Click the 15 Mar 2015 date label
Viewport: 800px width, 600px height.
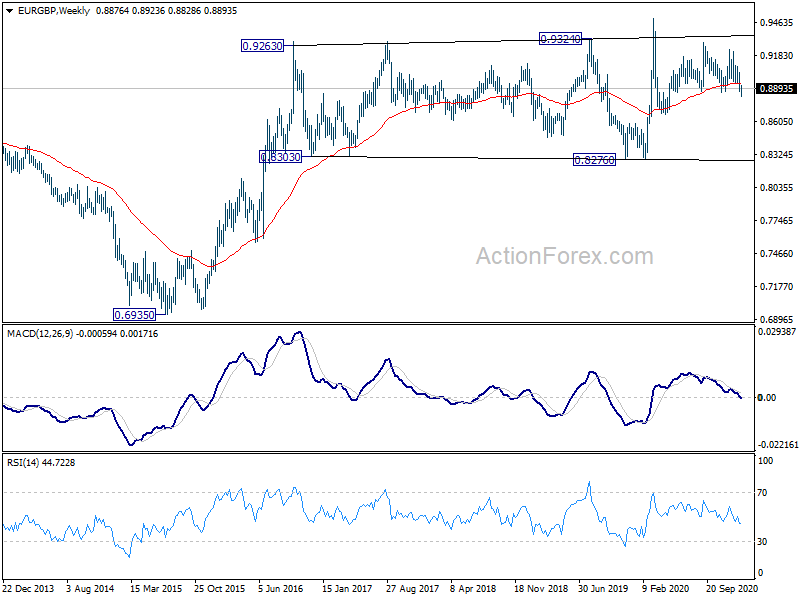coord(156,589)
